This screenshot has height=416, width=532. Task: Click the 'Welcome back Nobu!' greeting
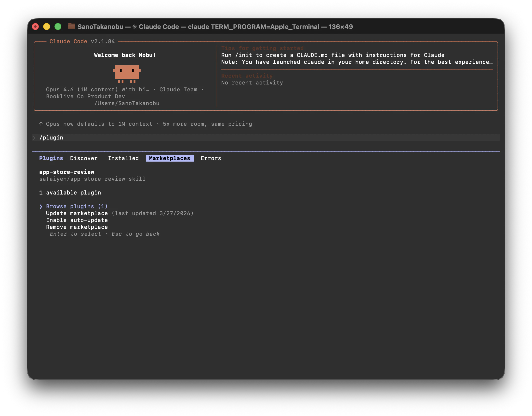tap(125, 55)
